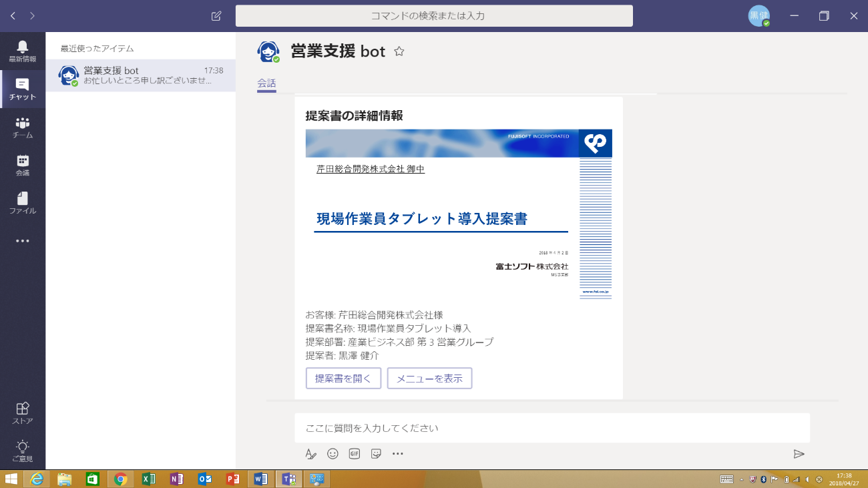
Task: Select the チャット sidebar icon
Action: pyautogui.click(x=23, y=89)
